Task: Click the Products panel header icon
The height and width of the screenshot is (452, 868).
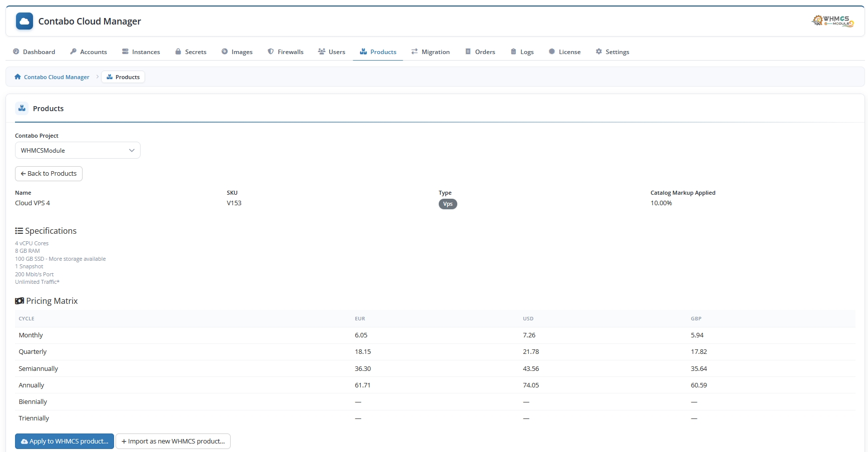Action: click(x=22, y=108)
